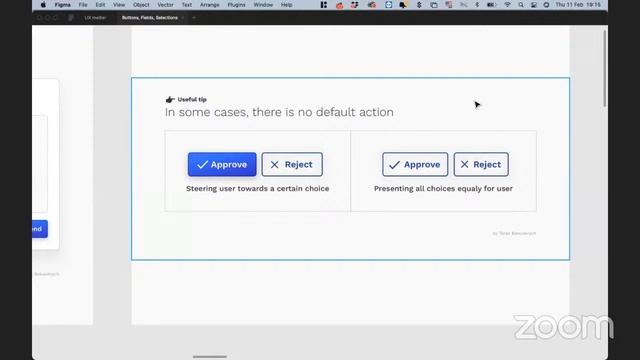Open the Help menu
This screenshot has width=640, height=360.
pyautogui.click(x=287, y=5)
